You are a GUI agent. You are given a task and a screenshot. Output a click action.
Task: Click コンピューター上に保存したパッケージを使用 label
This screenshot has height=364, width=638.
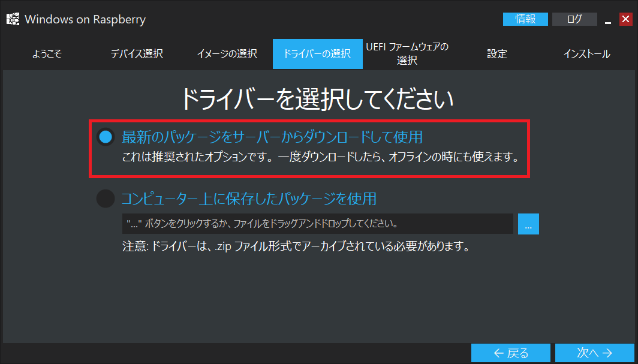tap(249, 198)
